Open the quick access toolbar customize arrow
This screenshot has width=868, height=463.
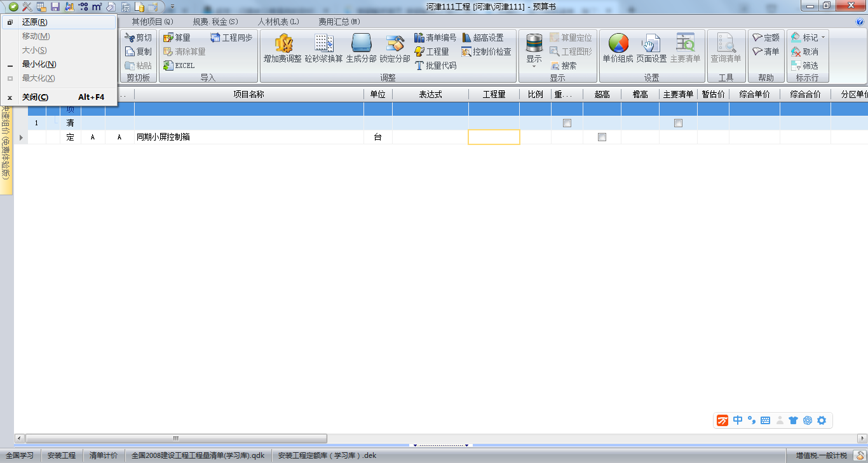pos(172,6)
